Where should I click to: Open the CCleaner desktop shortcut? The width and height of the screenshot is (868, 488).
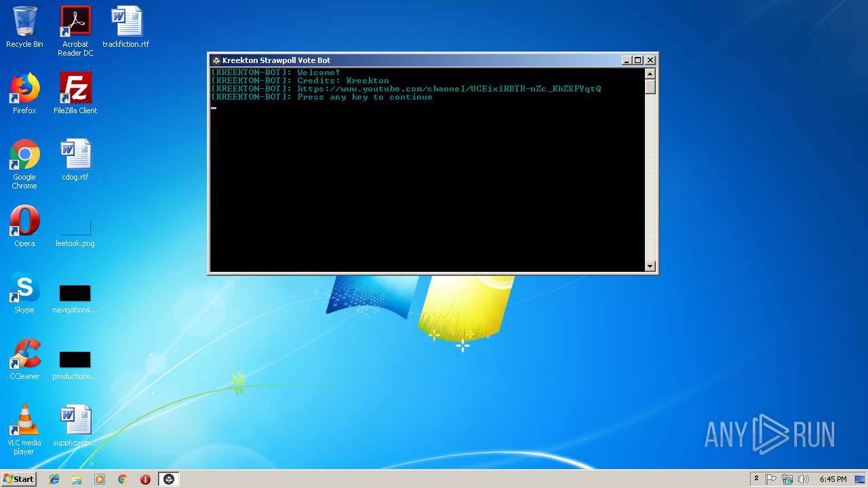24,359
